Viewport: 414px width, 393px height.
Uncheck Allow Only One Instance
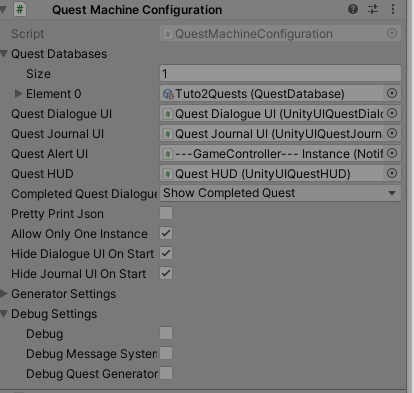[x=166, y=233]
